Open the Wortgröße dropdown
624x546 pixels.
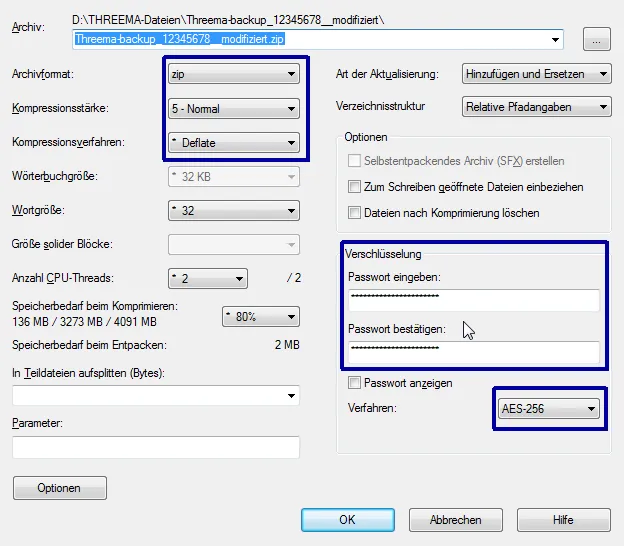coord(233,210)
